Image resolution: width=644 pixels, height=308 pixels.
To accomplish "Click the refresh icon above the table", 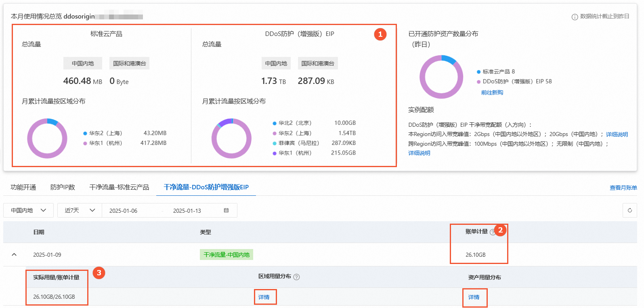I will point(630,210).
